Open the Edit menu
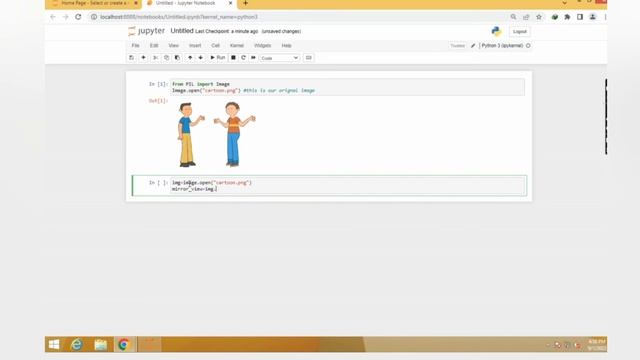The width and height of the screenshot is (640, 360). 154,46
